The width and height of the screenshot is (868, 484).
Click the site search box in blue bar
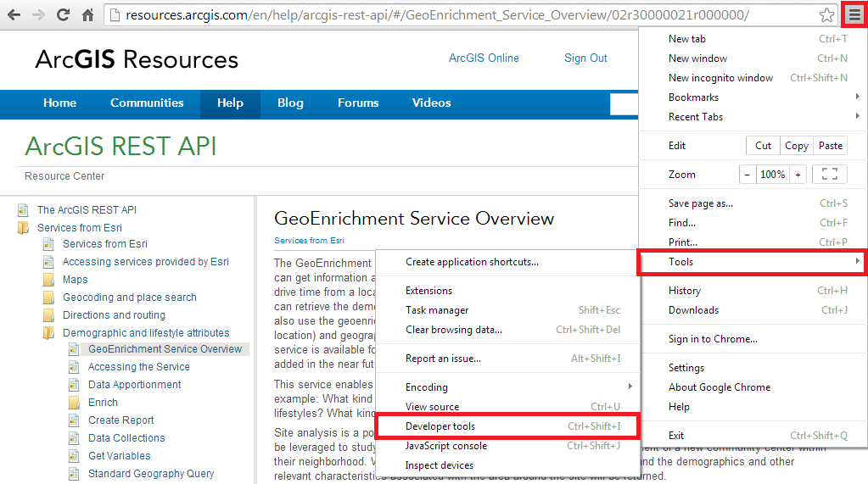tap(624, 104)
